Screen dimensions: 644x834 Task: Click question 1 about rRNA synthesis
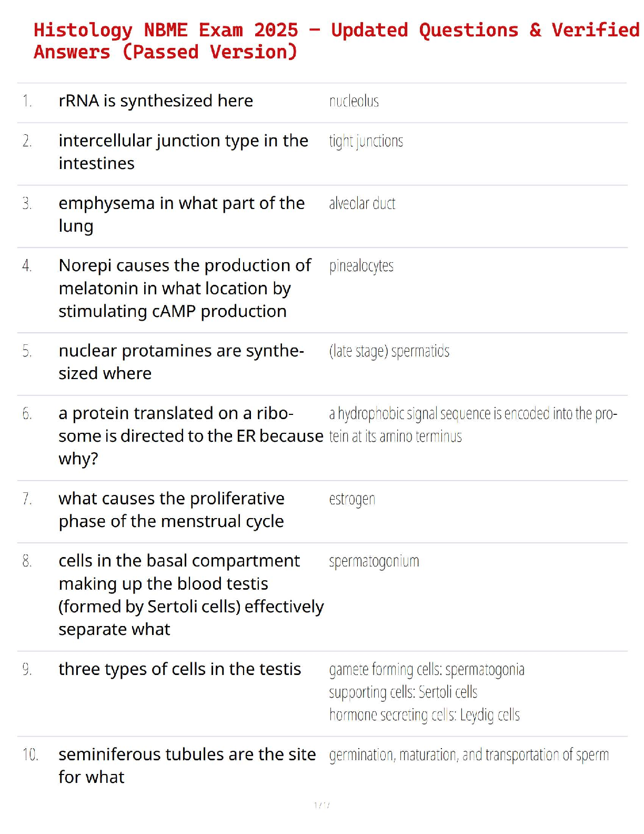156,101
